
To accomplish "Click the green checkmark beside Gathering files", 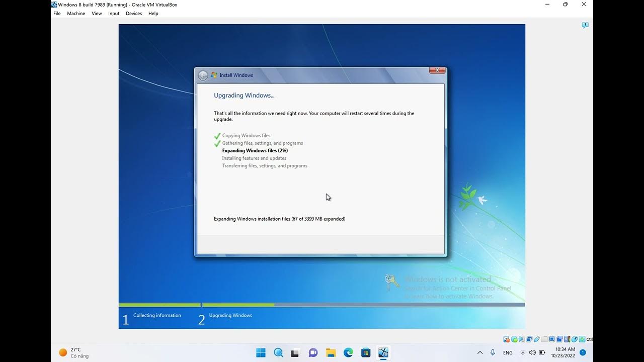I will (217, 143).
